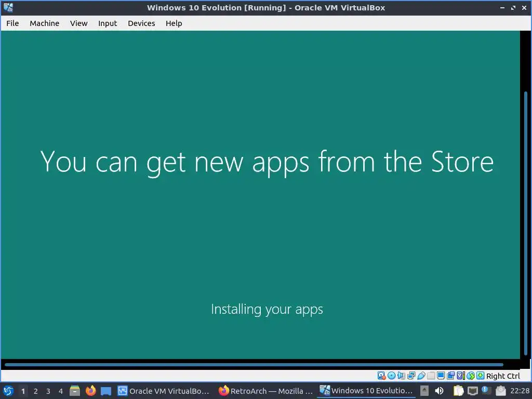Click the keyboard capture arrow icon
This screenshot has width=532, height=399.
481,376
